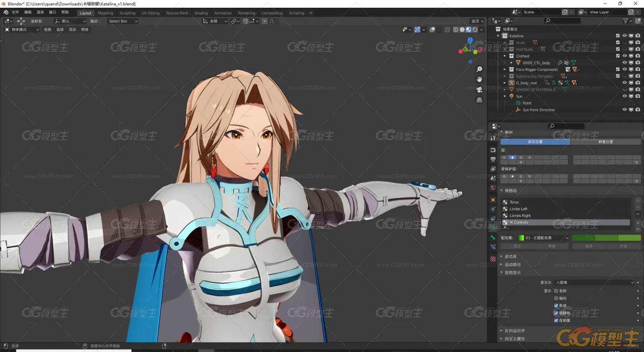Disable the 形状 display checkbox

click(x=556, y=306)
